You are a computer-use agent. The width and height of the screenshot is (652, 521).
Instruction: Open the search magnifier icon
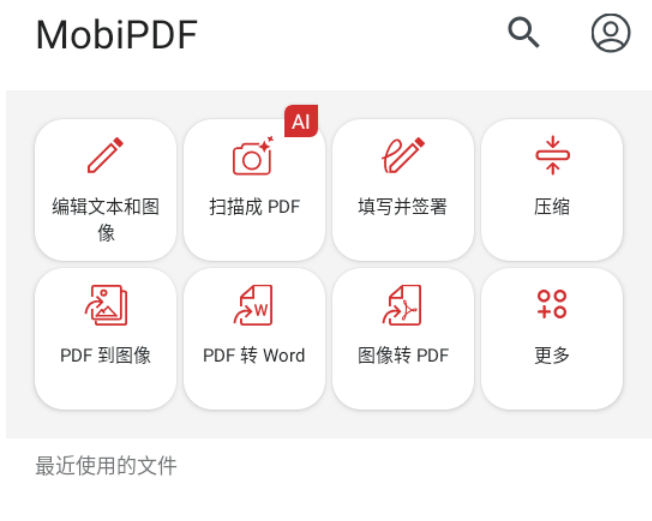coord(524,32)
